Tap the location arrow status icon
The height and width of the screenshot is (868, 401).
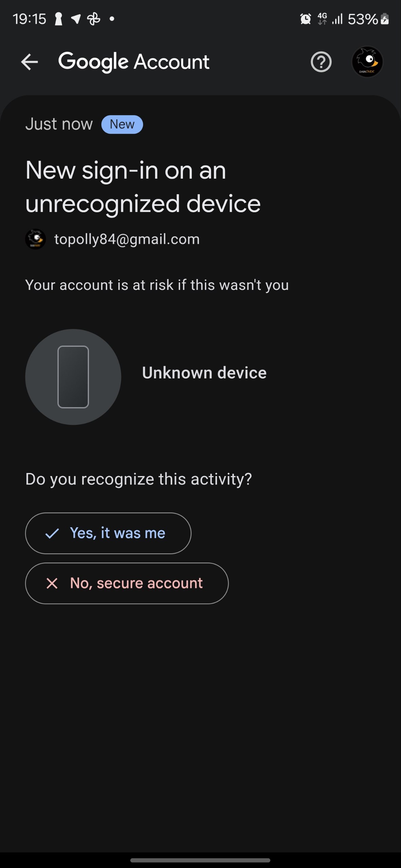tap(76, 19)
